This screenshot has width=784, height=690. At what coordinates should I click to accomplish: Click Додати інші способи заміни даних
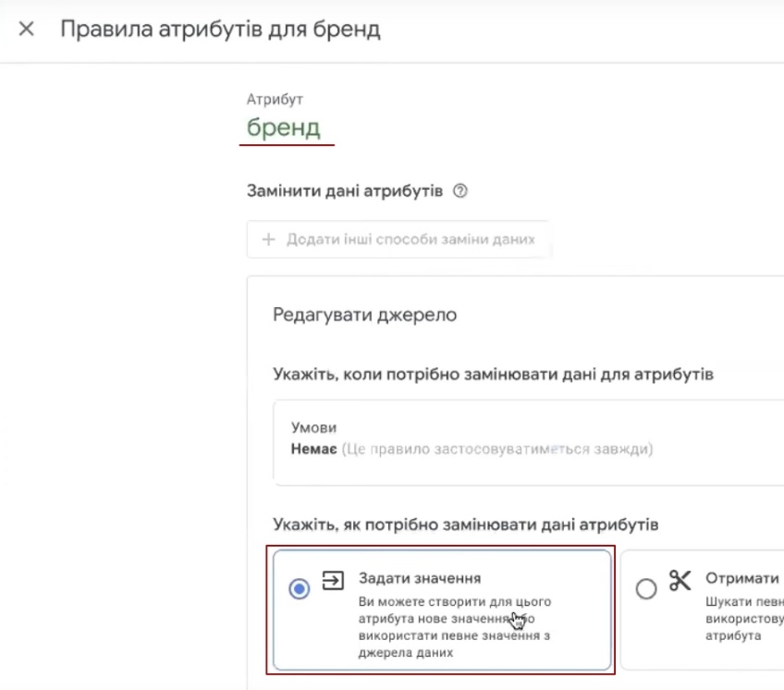tap(410, 239)
